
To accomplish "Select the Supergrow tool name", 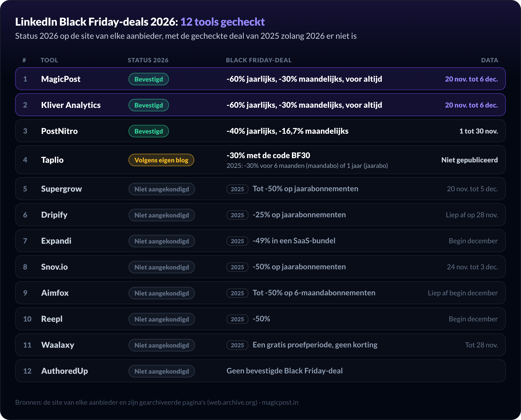I will click(62, 189).
